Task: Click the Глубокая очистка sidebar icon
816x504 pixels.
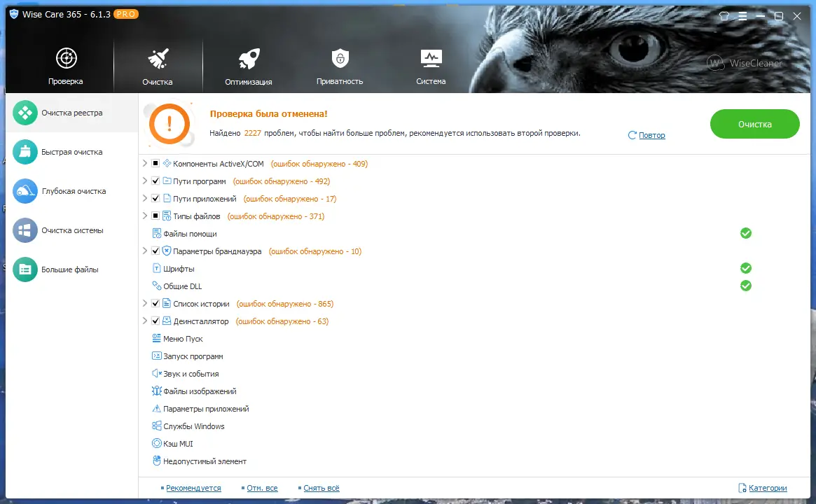Action: point(25,191)
